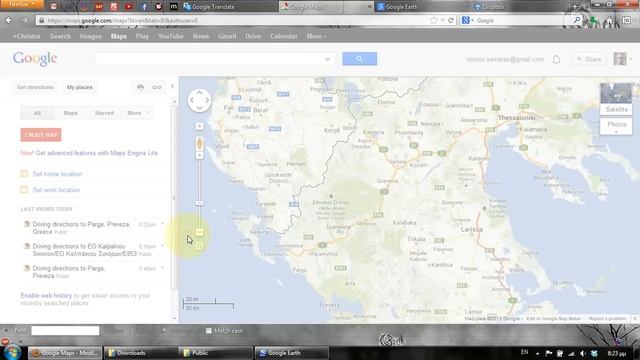Open the More dropdown in Google bar
Image resolution: width=640 pixels, height=360 pixels.
(x=316, y=36)
